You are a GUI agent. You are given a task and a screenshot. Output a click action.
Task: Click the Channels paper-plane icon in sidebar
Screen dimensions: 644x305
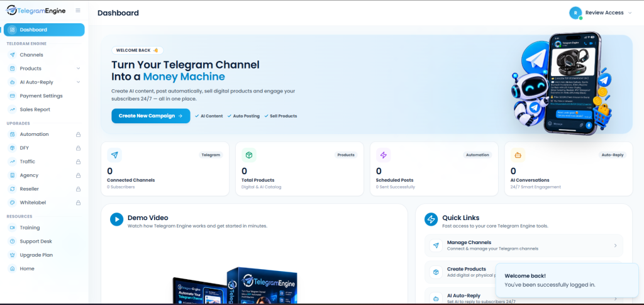tap(12, 55)
